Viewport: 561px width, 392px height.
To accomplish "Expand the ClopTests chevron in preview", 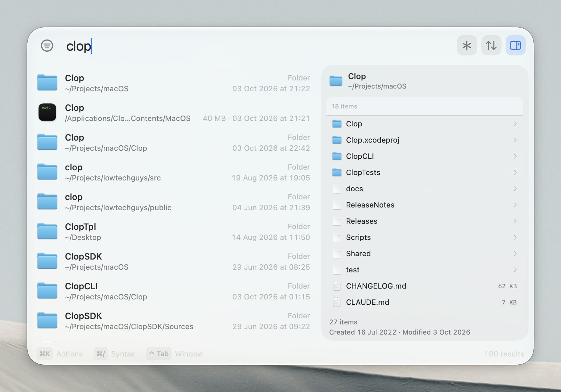I will (515, 172).
